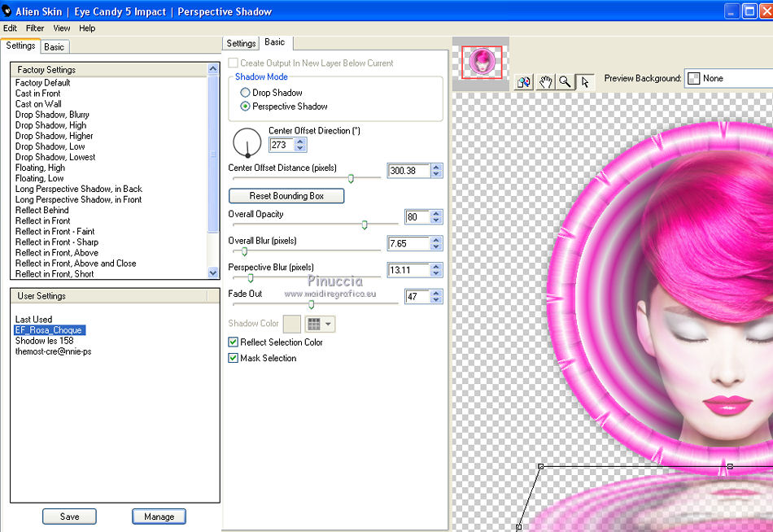Select the arrow pointer tool
Screen dimensions: 773x532
(x=585, y=82)
